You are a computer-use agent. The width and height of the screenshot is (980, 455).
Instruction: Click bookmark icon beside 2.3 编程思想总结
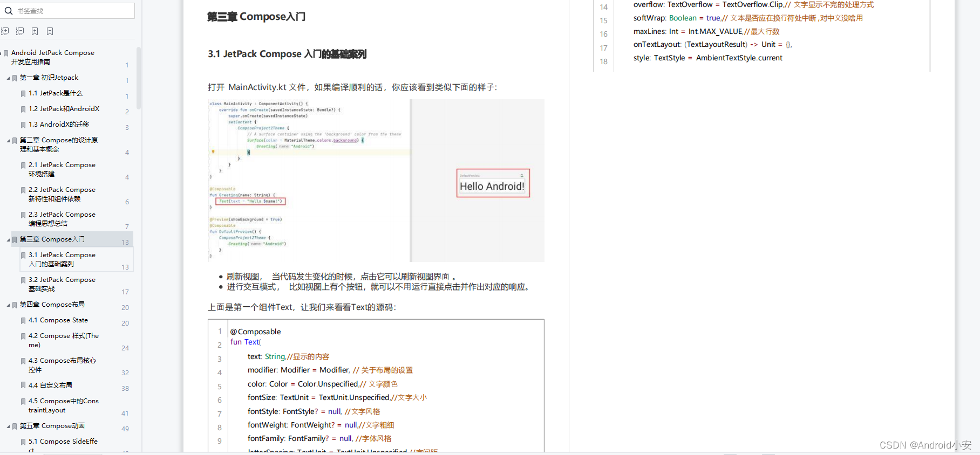coord(23,215)
